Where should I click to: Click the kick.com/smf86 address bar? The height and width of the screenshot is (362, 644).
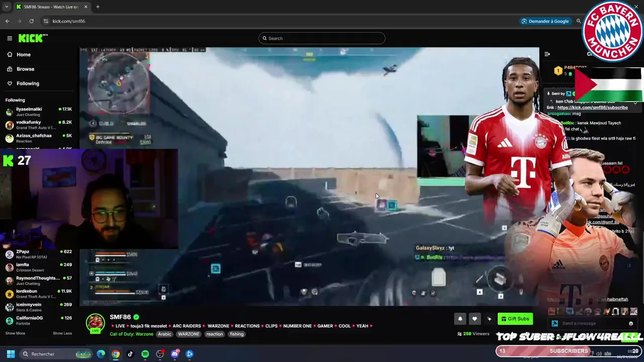[69, 21]
